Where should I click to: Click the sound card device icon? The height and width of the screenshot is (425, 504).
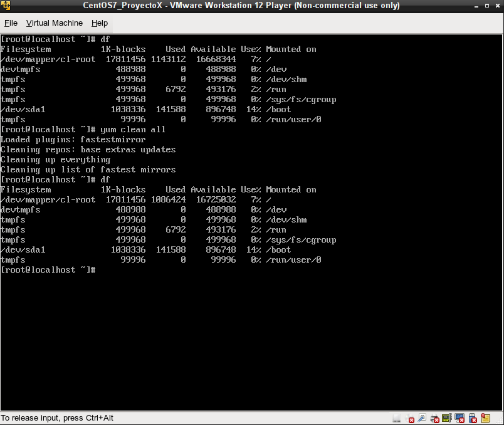point(447,418)
